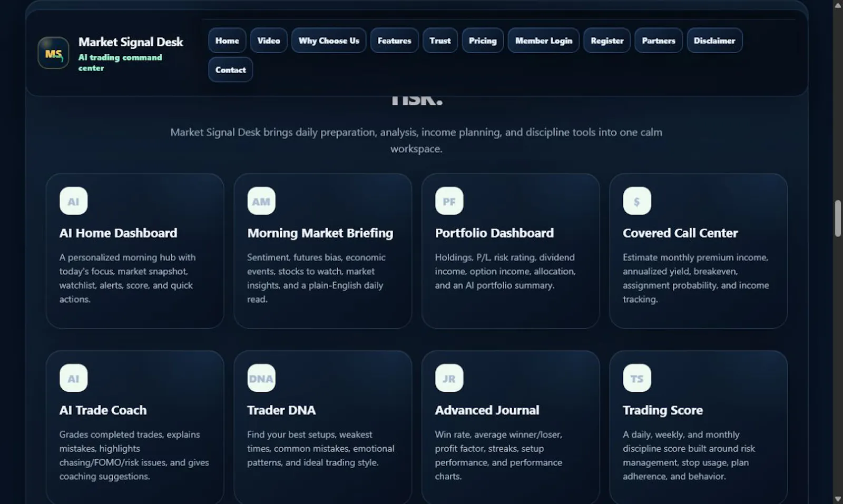Go to the Home nav item
843x504 pixels.
[227, 41]
